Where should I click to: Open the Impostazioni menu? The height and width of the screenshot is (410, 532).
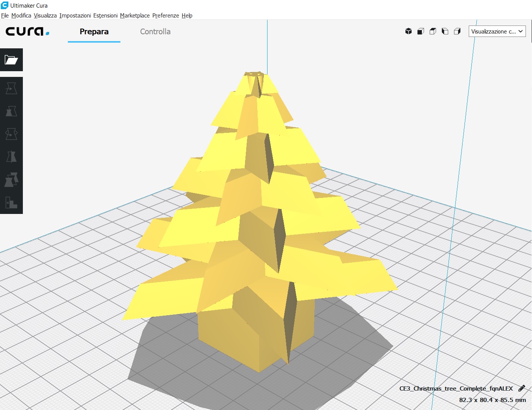75,16
